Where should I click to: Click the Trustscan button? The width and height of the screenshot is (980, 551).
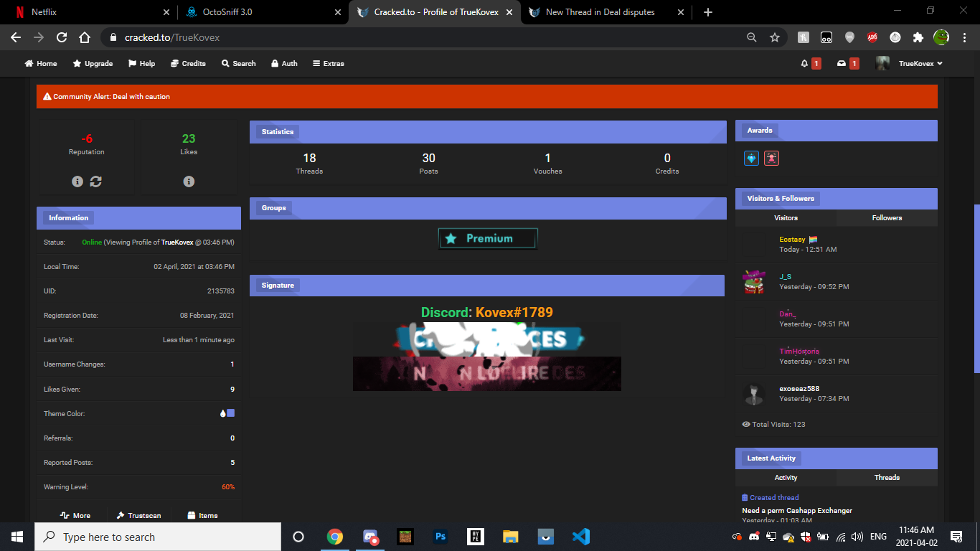139,515
